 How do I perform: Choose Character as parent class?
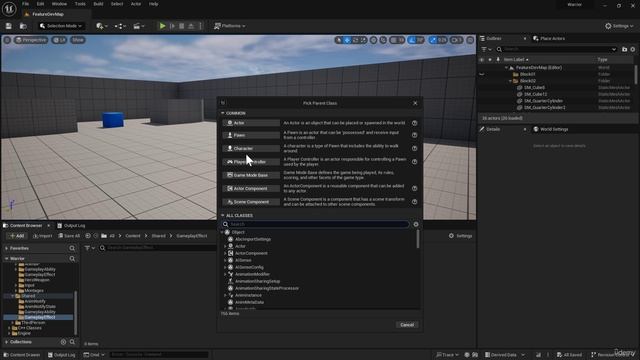click(251, 149)
